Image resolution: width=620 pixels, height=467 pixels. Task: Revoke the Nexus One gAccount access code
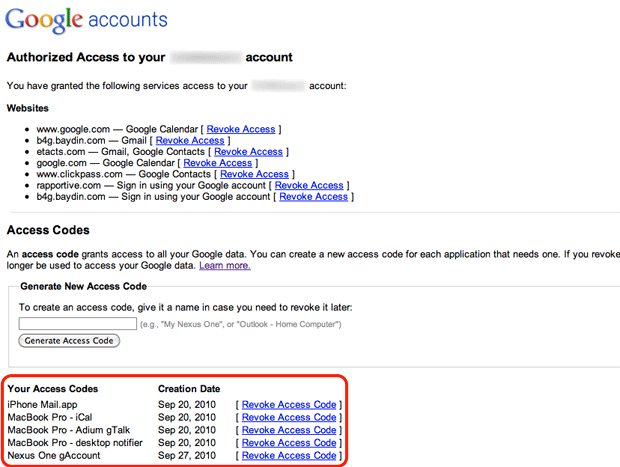[289, 456]
